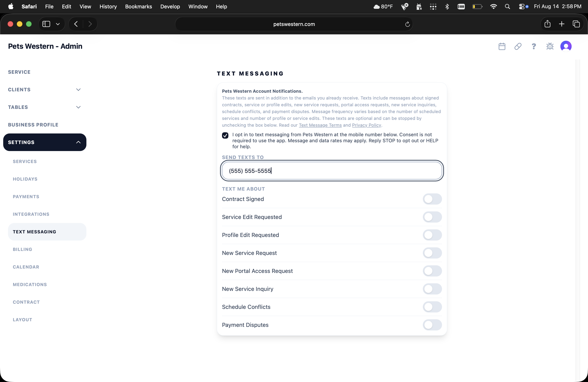Click the Safari Share icon
Image resolution: width=588 pixels, height=382 pixels.
tap(547, 24)
